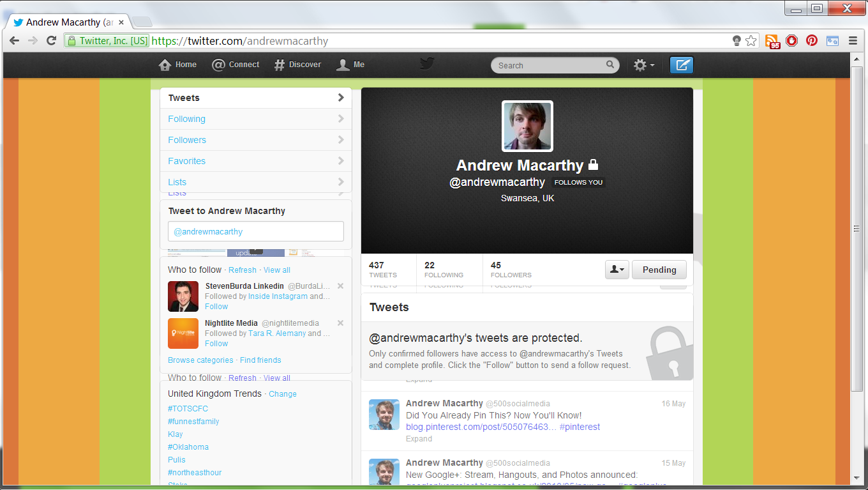
Task: Go back with the browser back arrow
Action: [x=14, y=41]
